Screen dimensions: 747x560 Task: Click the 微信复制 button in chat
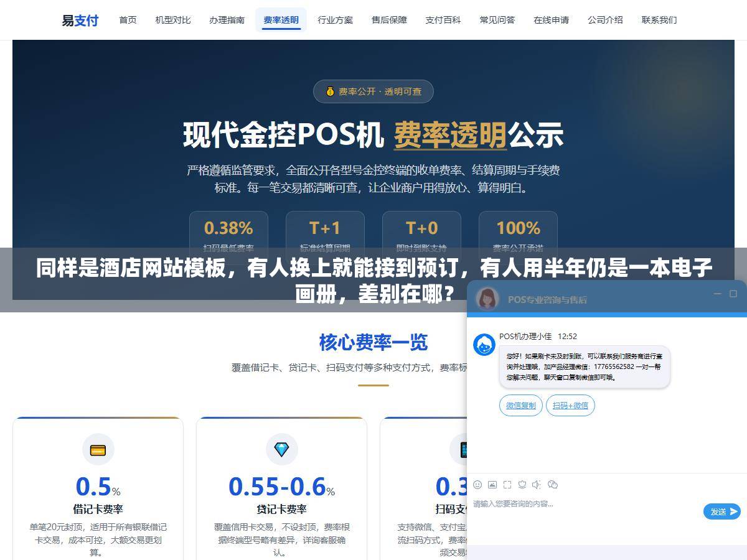point(520,406)
